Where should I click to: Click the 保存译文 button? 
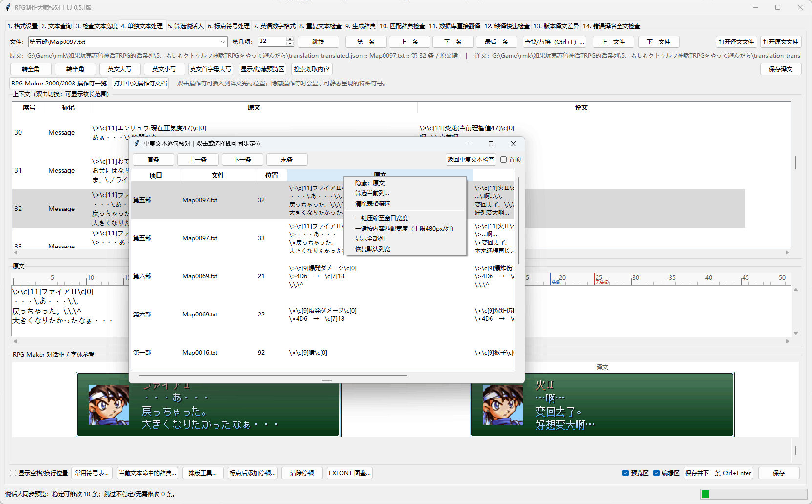[x=781, y=69]
